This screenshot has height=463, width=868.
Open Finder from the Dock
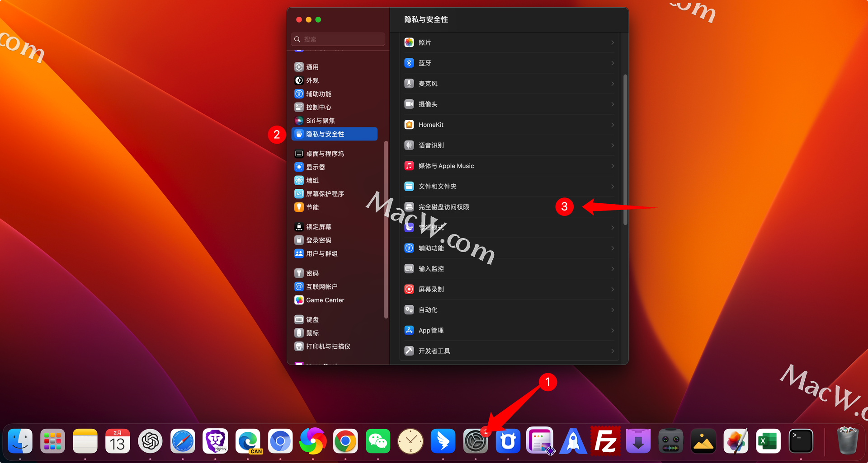click(x=20, y=441)
